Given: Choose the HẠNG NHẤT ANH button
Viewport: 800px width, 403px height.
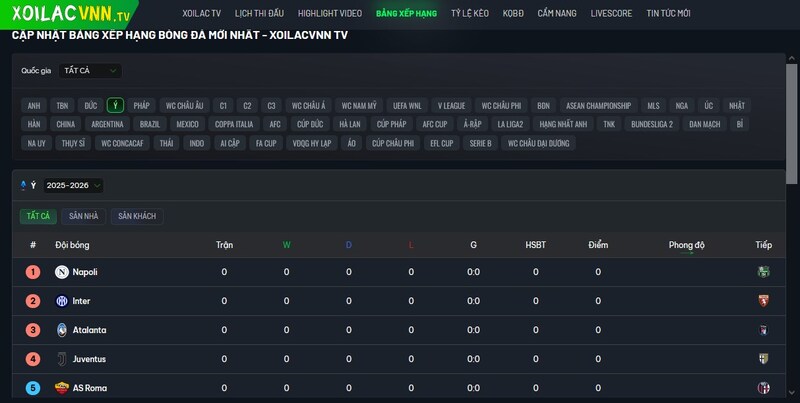Looking at the screenshot, I should click(x=563, y=124).
